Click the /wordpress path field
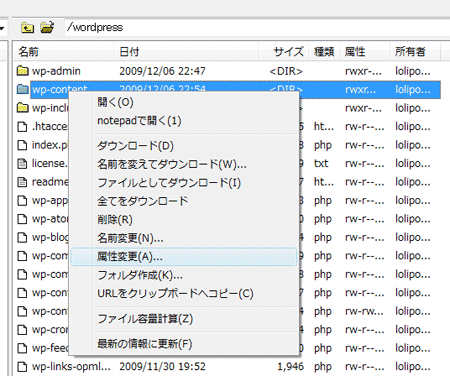The height and width of the screenshot is (376, 450). point(257,27)
